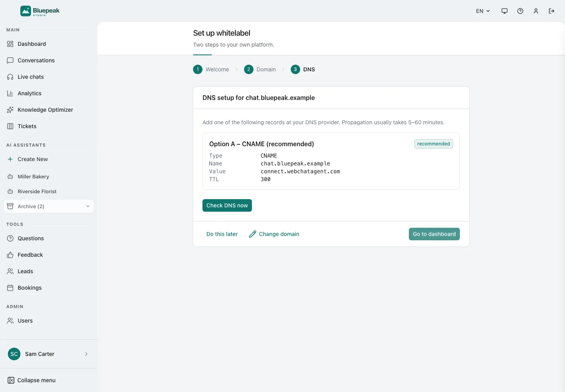Click the Live chats headset icon
This screenshot has width=565, height=392.
(x=10, y=77)
